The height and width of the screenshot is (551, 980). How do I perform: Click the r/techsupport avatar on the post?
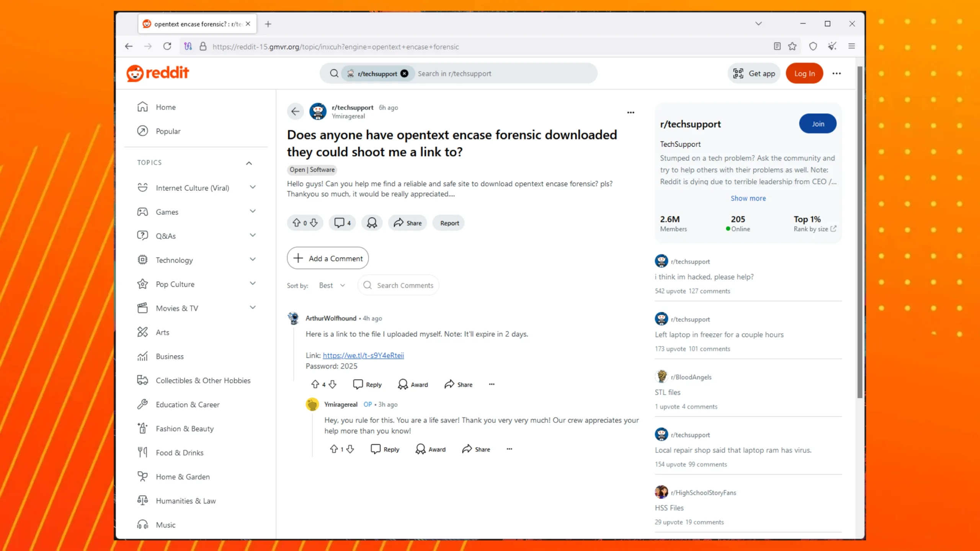318,111
